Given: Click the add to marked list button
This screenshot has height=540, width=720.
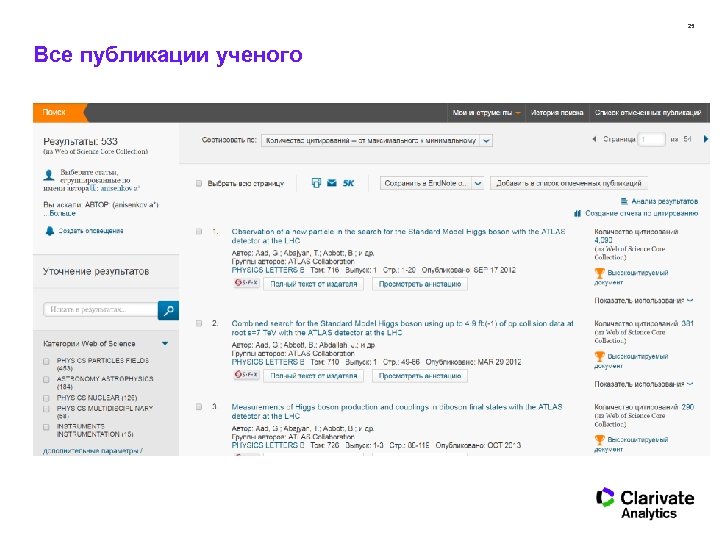Looking at the screenshot, I should click(568, 183).
